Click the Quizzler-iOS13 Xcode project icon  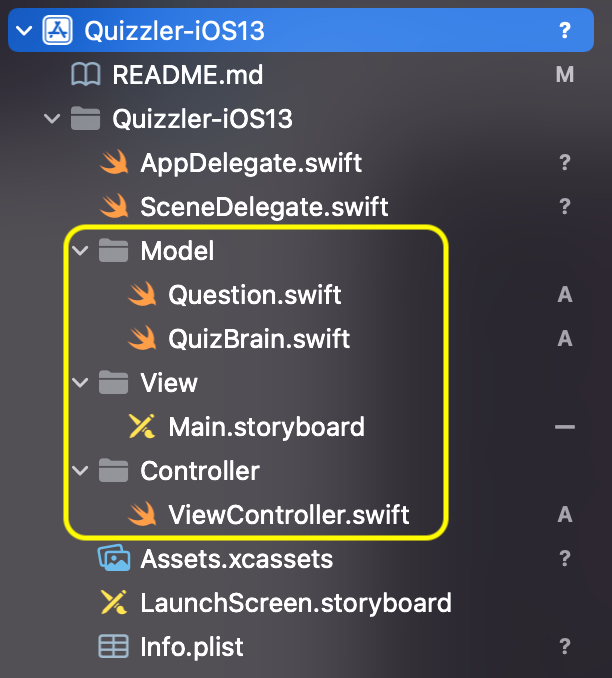(56, 30)
